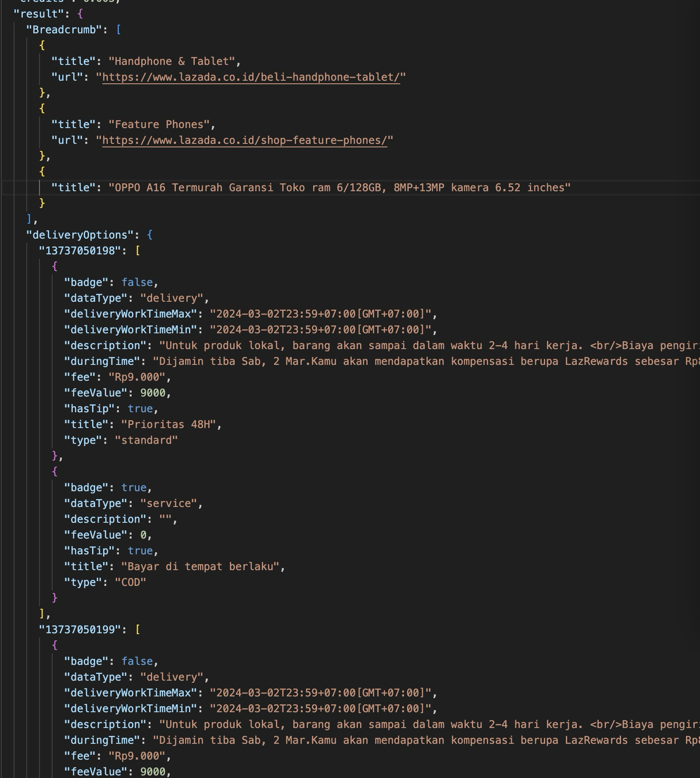Click badge false under 13737050198
Screen dimensions: 700x778
tap(137, 282)
